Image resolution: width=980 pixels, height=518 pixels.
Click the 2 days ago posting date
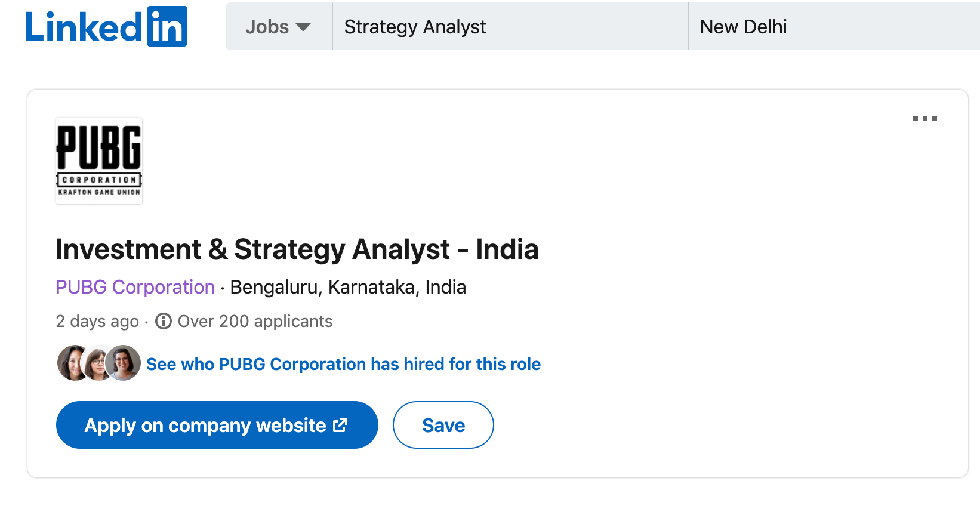click(x=97, y=322)
